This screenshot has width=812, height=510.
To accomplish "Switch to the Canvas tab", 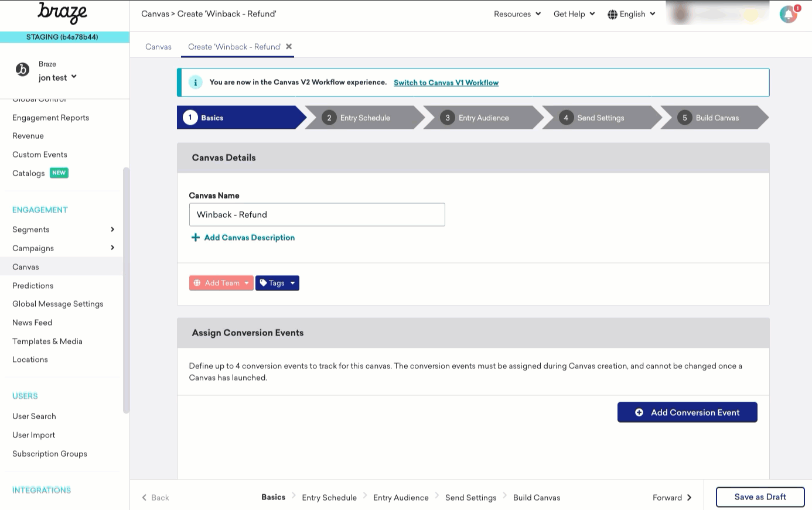I will [158, 47].
